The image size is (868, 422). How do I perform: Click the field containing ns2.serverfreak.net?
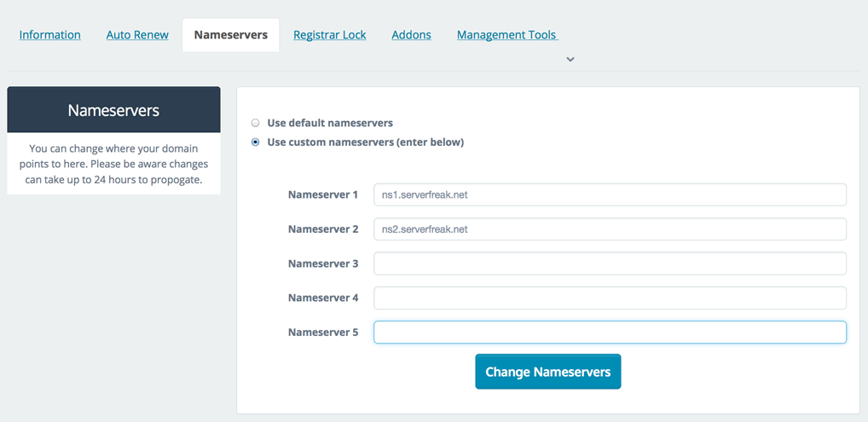pyautogui.click(x=610, y=229)
